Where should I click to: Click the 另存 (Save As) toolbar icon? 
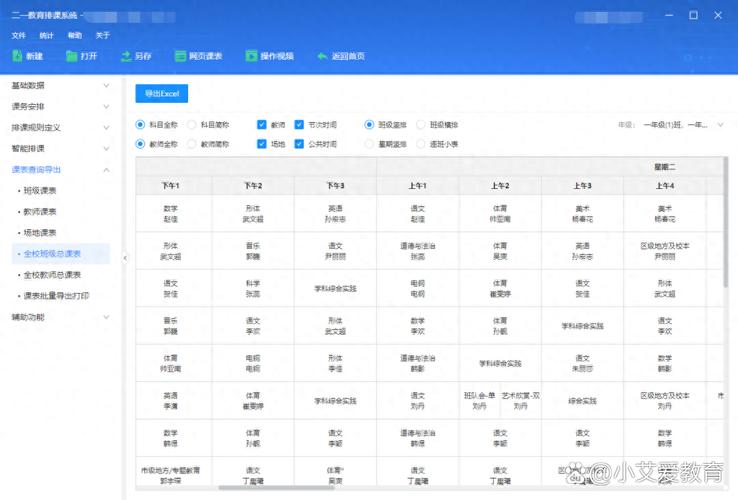click(x=126, y=56)
